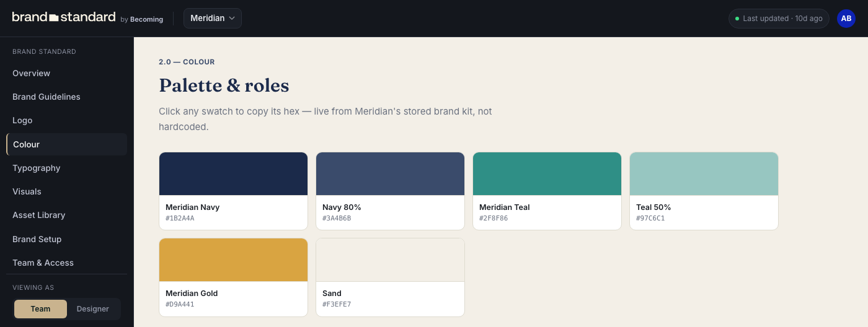Click the Meridian Gold label
This screenshot has height=327, width=868.
click(x=192, y=294)
